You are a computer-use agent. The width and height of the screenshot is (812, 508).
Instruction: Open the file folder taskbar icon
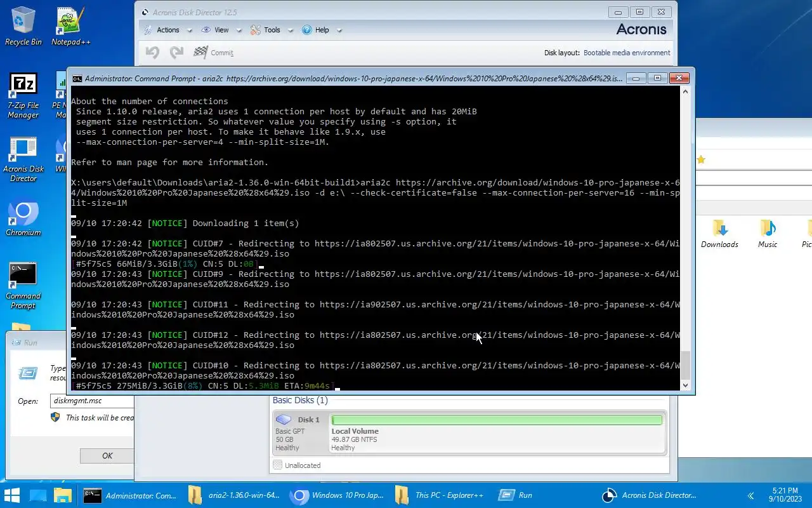tap(63, 495)
